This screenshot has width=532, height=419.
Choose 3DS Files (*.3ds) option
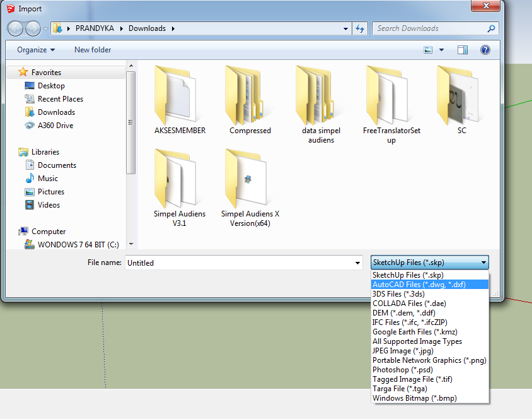coord(430,294)
